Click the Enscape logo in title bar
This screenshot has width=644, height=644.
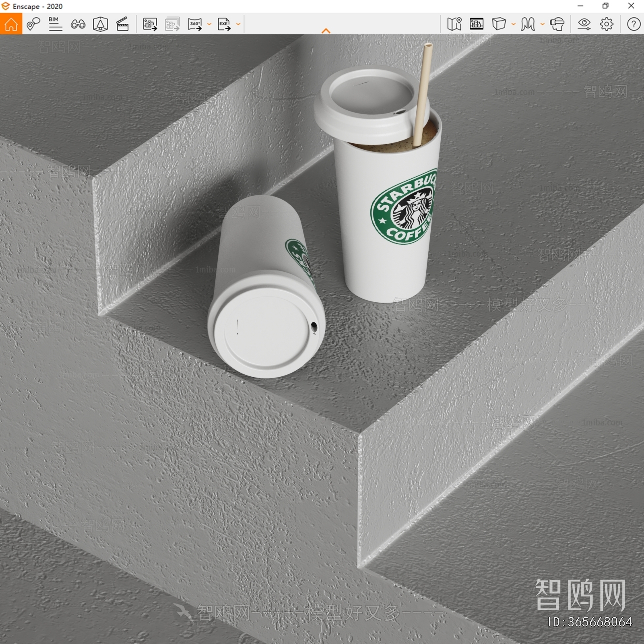[6, 6]
